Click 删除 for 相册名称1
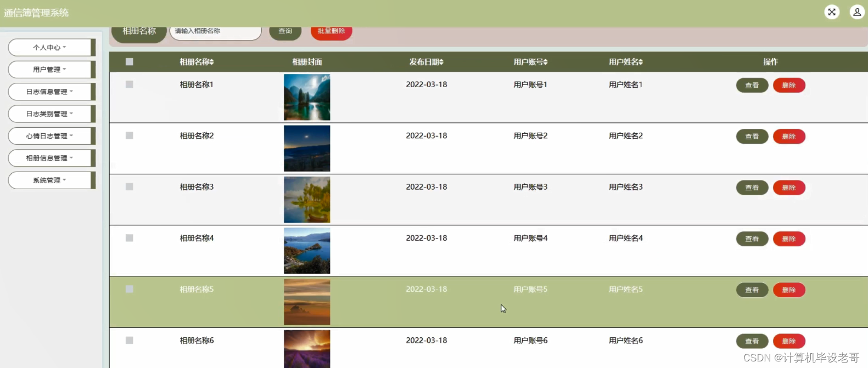 [789, 86]
